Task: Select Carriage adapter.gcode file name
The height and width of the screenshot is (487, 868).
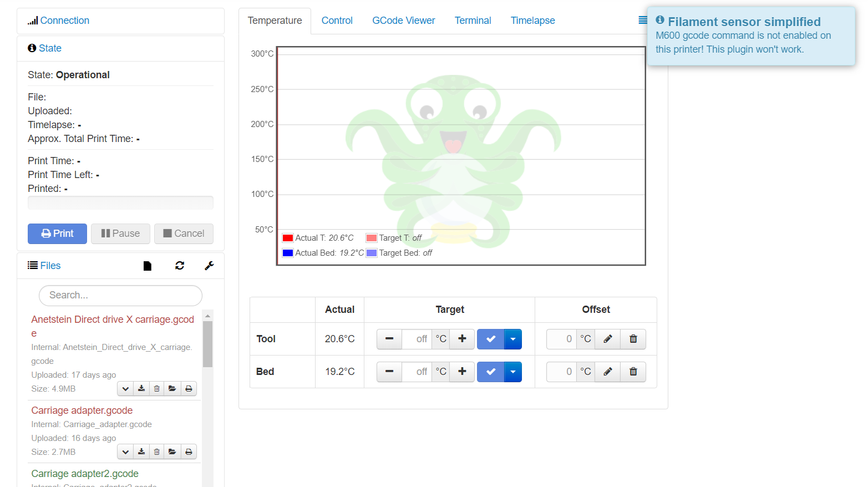Action: pos(82,410)
